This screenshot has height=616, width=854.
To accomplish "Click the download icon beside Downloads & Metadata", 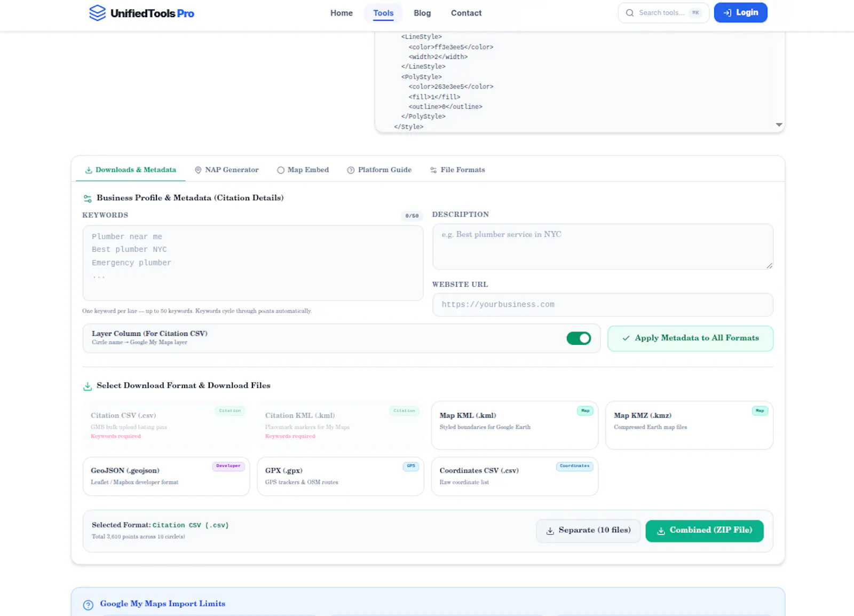I will point(89,170).
